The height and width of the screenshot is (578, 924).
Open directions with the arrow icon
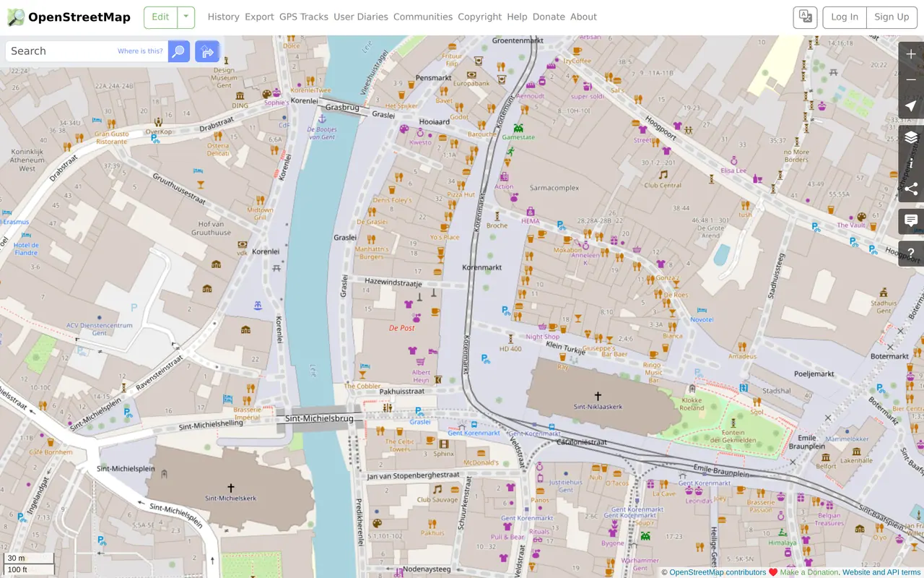click(207, 51)
